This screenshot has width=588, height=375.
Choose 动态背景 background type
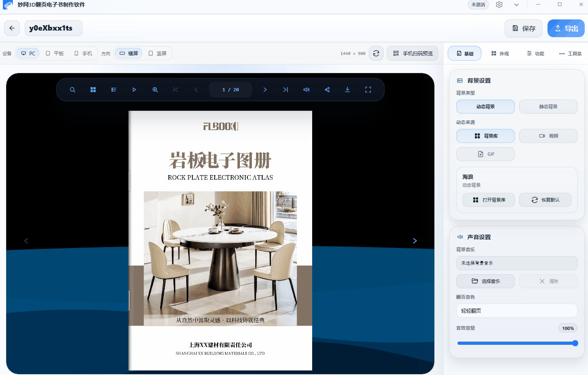[486, 107]
